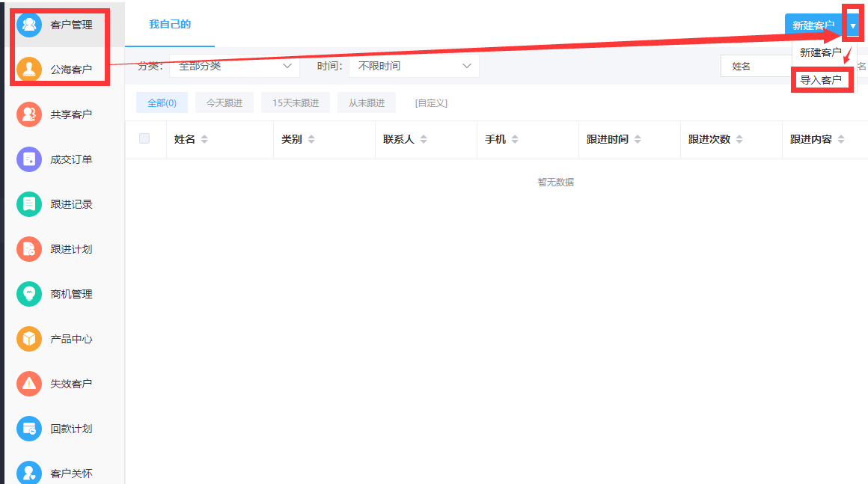
Task: Choose 导入客户 in the dropdown menu
Action: (x=821, y=80)
